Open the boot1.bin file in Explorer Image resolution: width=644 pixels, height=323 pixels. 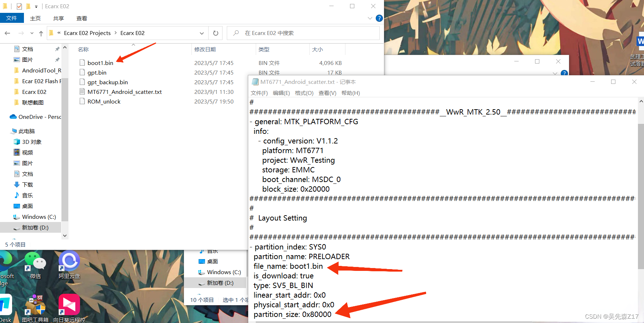(x=100, y=63)
